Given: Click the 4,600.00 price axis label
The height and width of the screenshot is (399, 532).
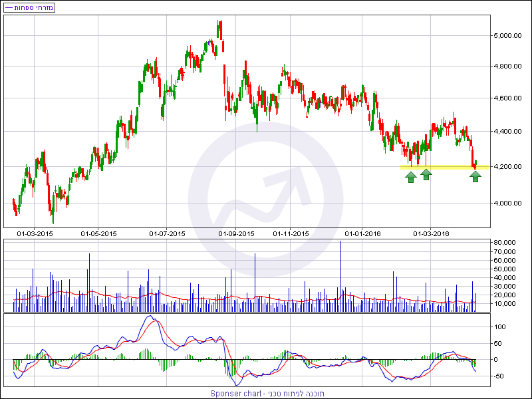Looking at the screenshot, I should coord(509,98).
